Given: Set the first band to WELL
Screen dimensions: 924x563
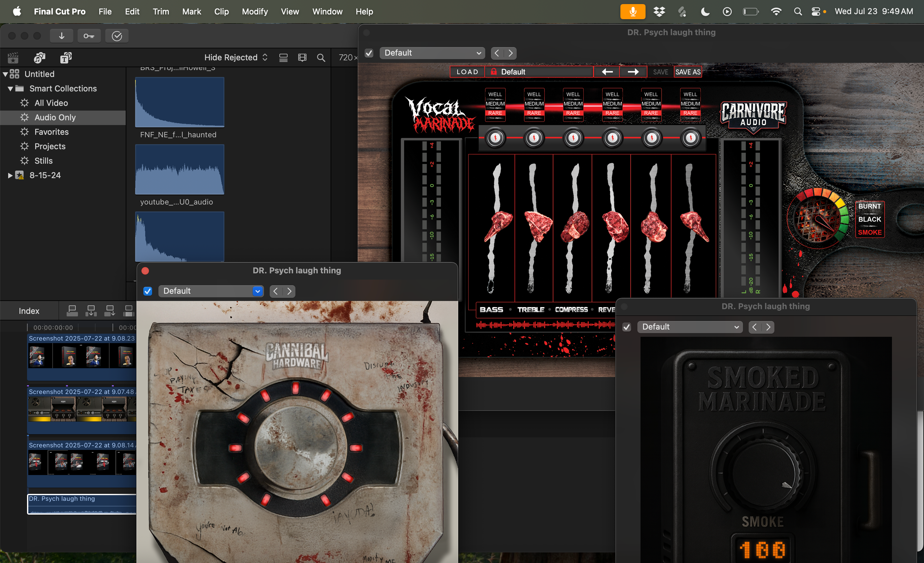Looking at the screenshot, I should [495, 95].
